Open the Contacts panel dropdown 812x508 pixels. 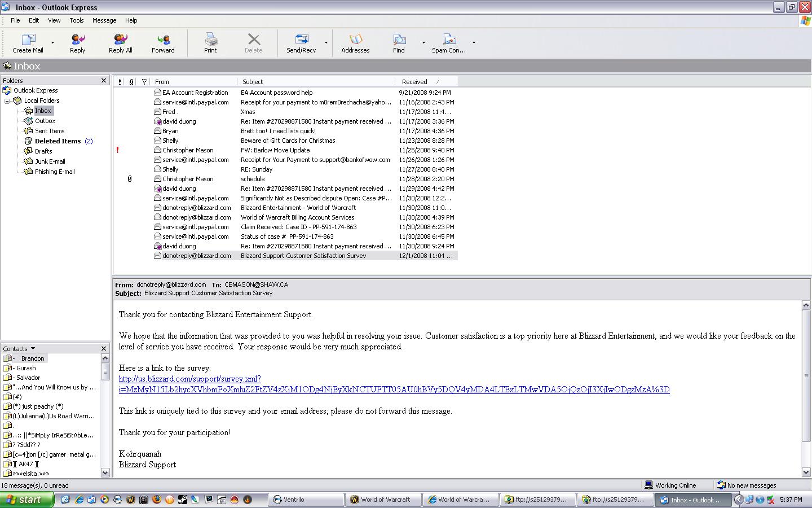[33, 349]
